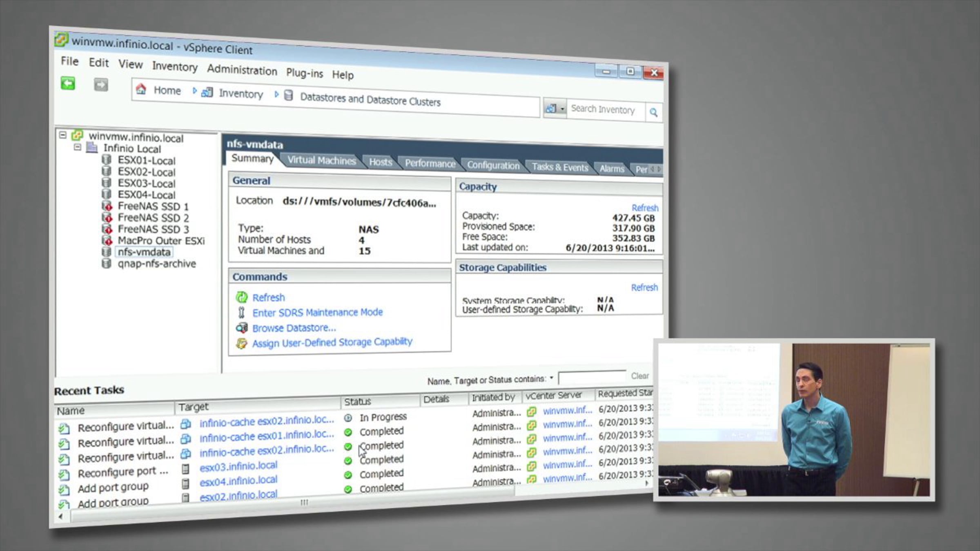Screen dimensions: 980x551
Task: Click the Datastores breadcrumb cylinder icon
Action: tap(288, 95)
